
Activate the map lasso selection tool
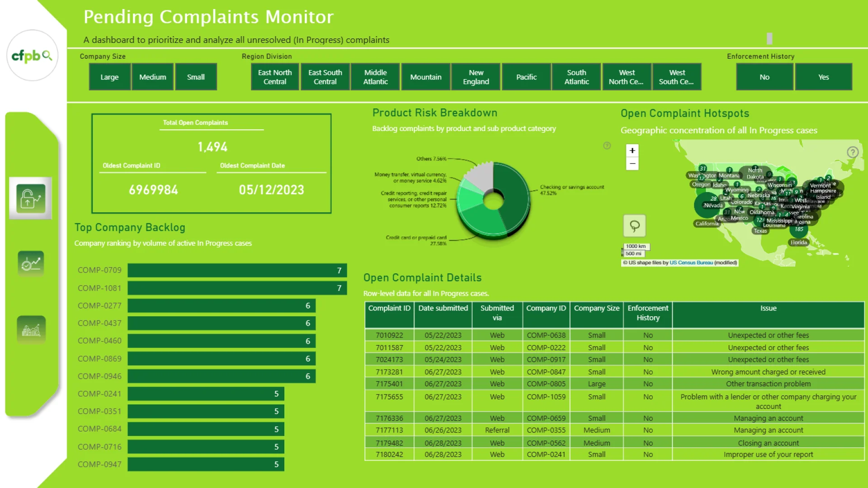click(x=634, y=225)
